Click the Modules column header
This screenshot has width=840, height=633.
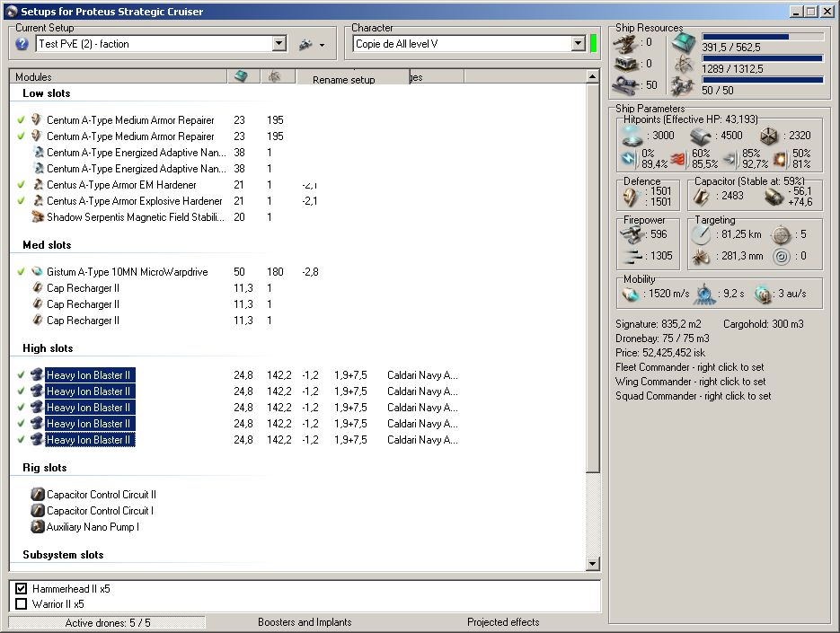pos(34,77)
